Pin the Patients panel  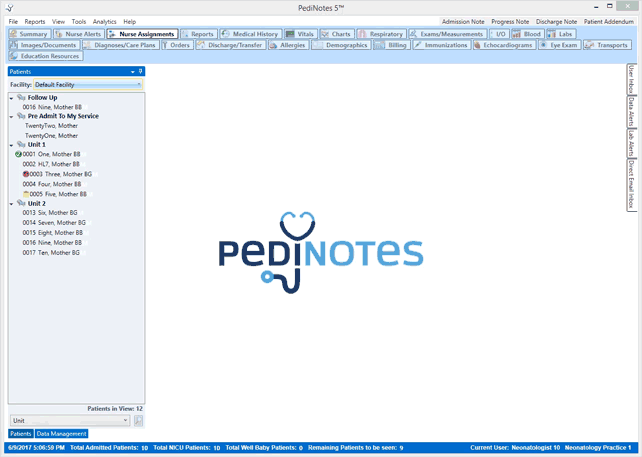(140, 72)
